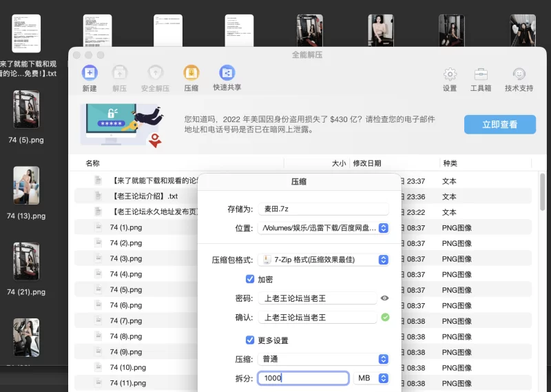Uncheck the 更多设置 checkbox

pyautogui.click(x=251, y=340)
